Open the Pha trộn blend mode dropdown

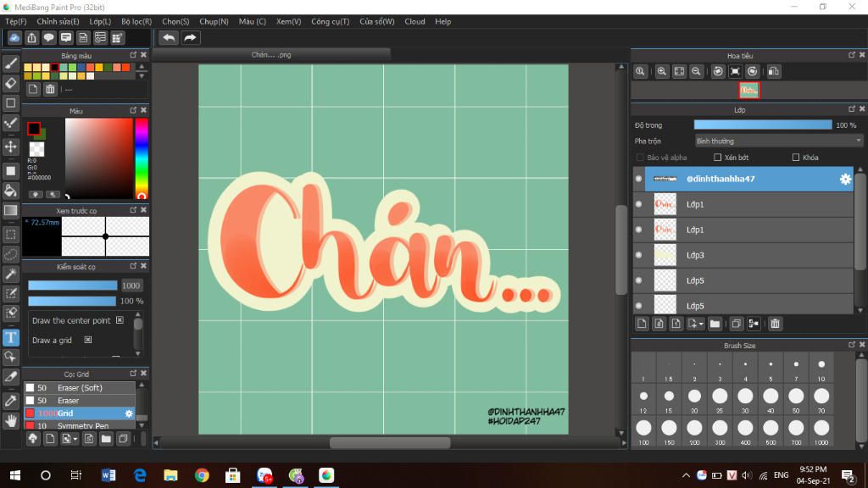point(778,141)
